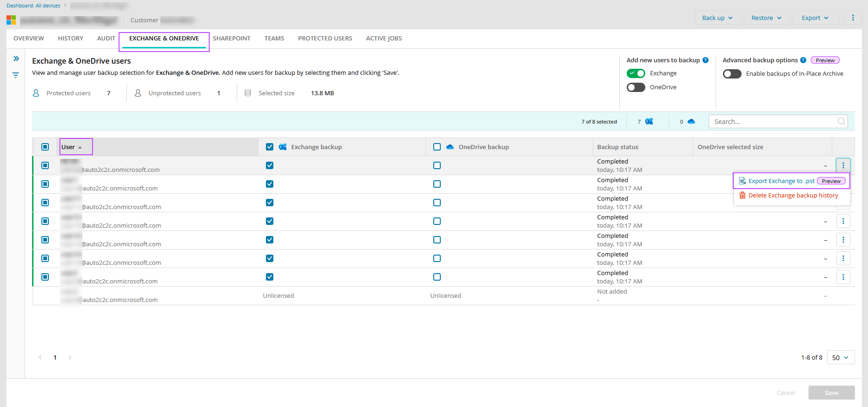Open the filter icon in left sidebar
This screenshot has width=868, height=407.
point(16,75)
